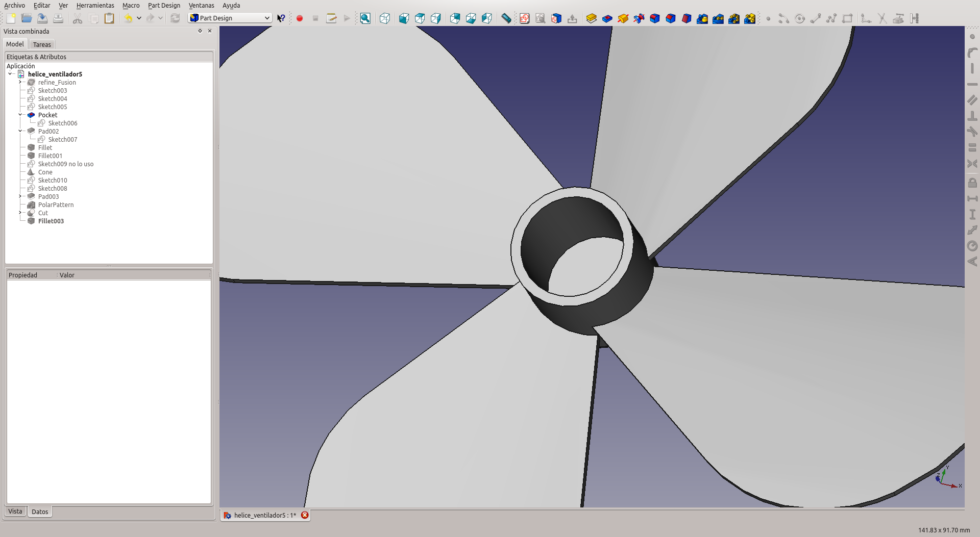This screenshot has width=980, height=537.
Task: Switch to the Model tab
Action: coord(15,44)
